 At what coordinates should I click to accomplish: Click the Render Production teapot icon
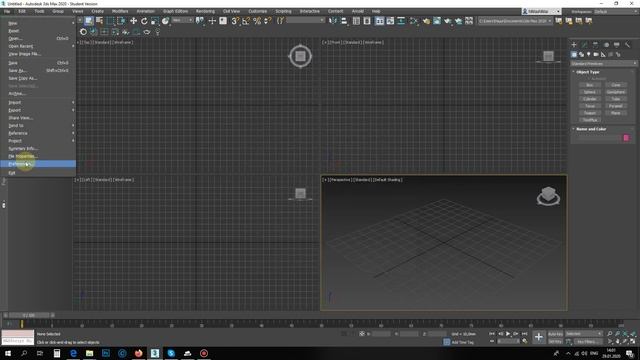click(x=448, y=21)
